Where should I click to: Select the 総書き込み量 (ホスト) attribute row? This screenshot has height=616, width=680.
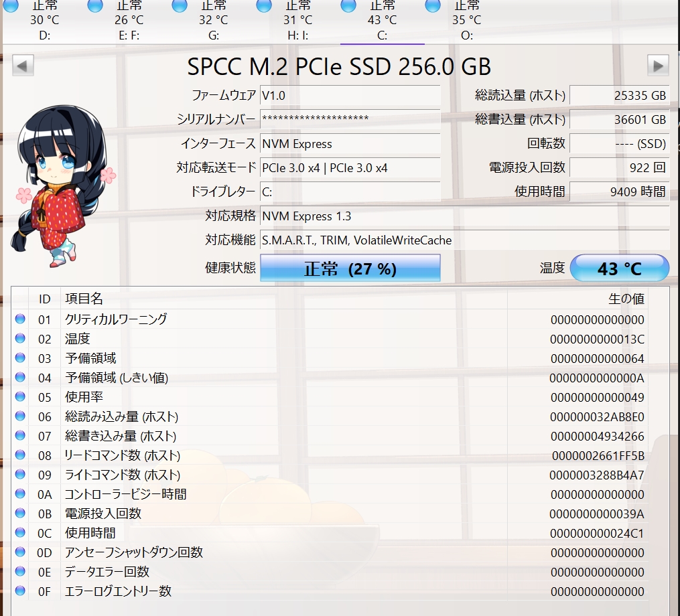(x=330, y=436)
